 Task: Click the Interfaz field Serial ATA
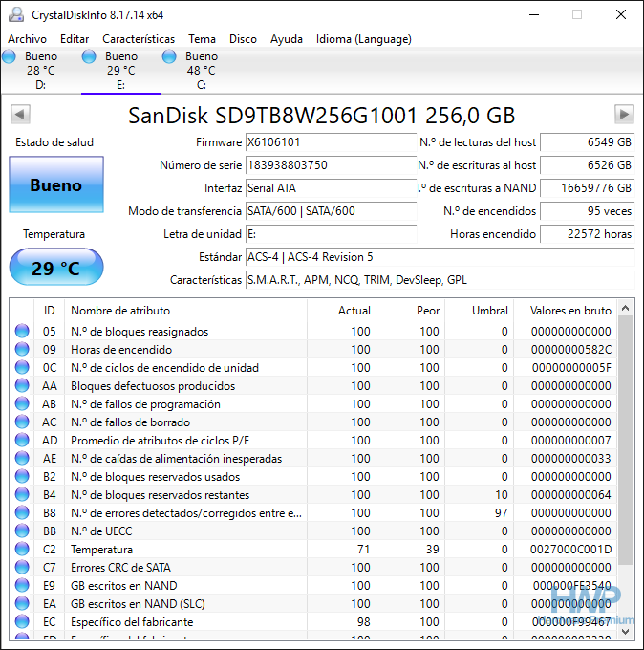332,188
